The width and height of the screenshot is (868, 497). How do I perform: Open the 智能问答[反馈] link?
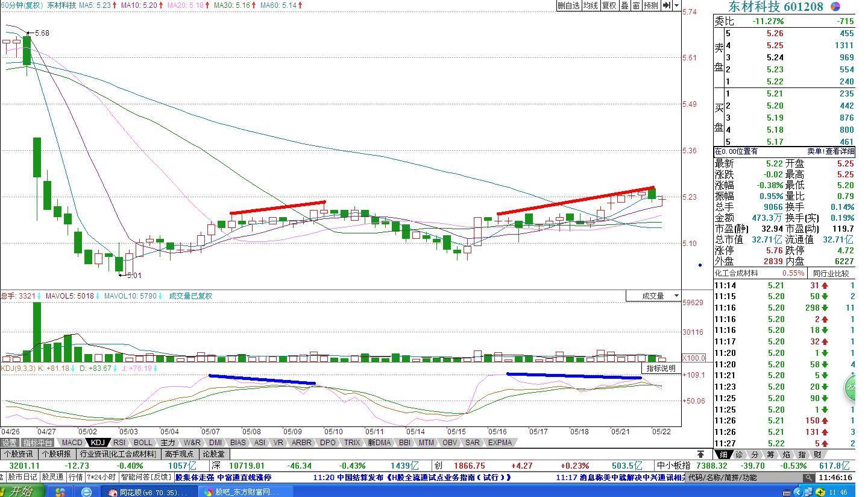[146, 477]
